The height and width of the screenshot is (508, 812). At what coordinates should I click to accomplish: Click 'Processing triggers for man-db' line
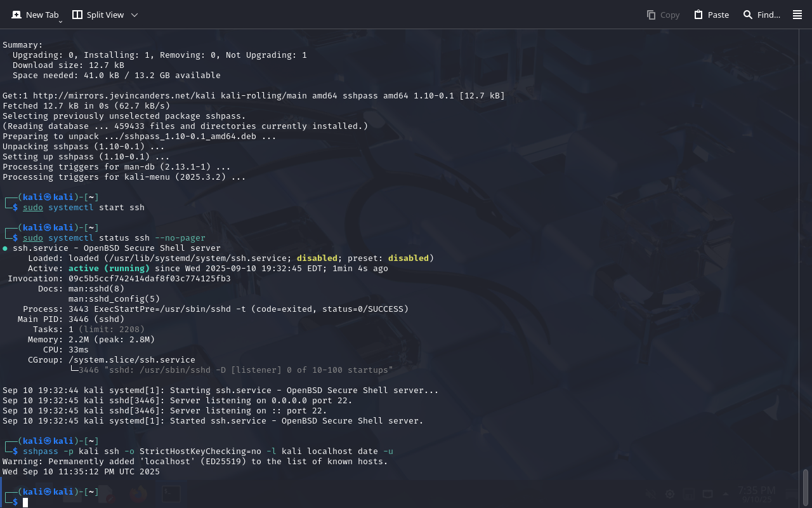click(117, 167)
